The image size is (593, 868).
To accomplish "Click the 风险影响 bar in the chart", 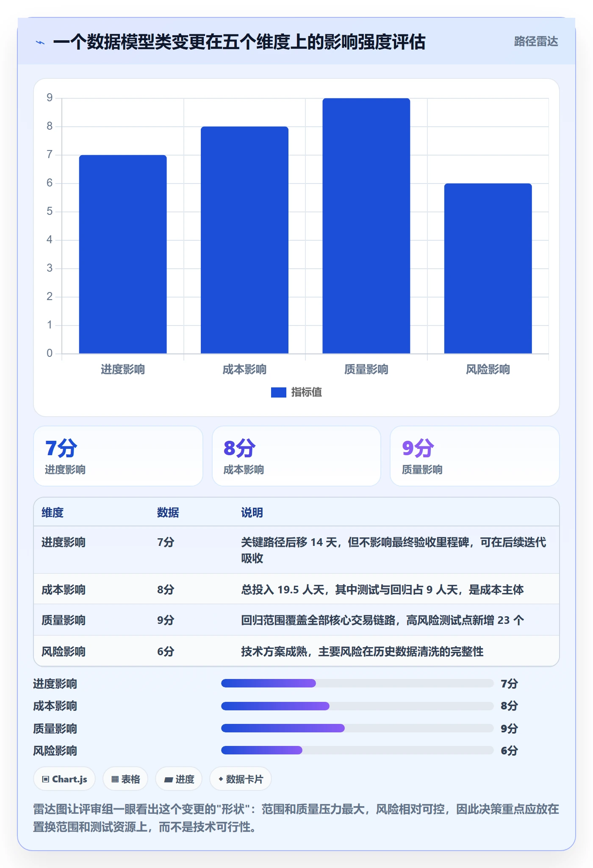I will coord(488,268).
